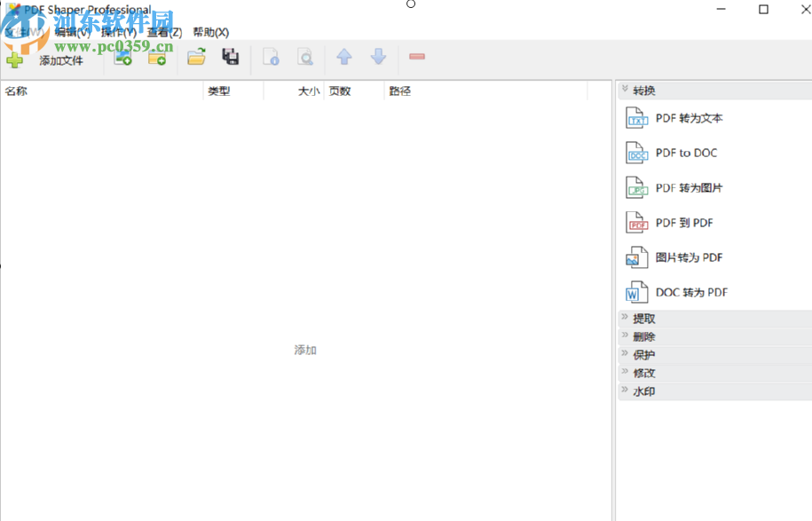Remove file using the red minus icon
This screenshot has width=812, height=521.
click(x=416, y=57)
